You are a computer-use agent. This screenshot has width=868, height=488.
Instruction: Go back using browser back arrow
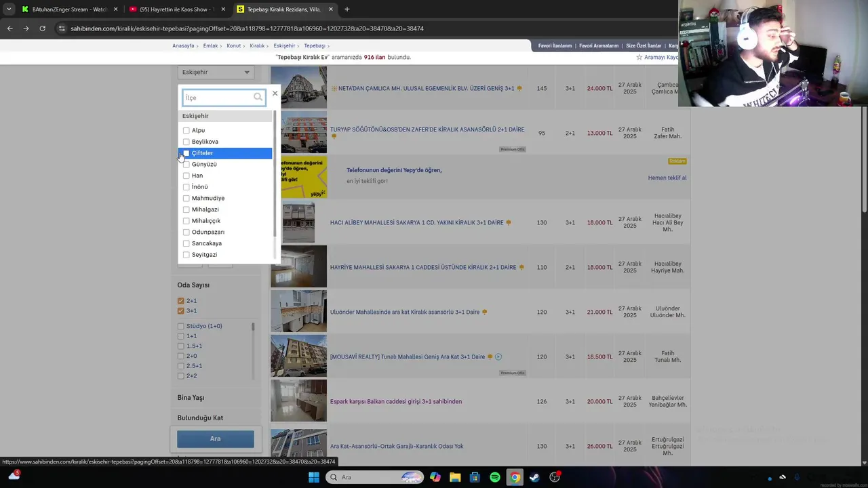point(9,28)
